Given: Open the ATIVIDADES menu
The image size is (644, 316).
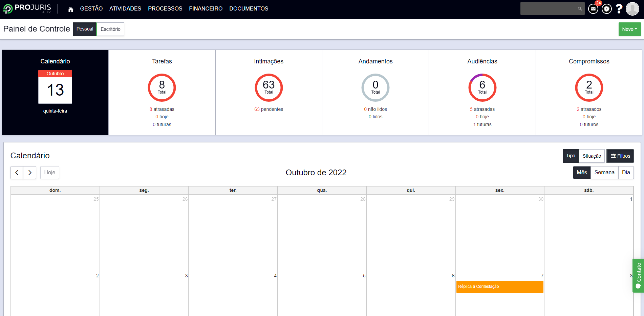Looking at the screenshot, I should 125,9.
